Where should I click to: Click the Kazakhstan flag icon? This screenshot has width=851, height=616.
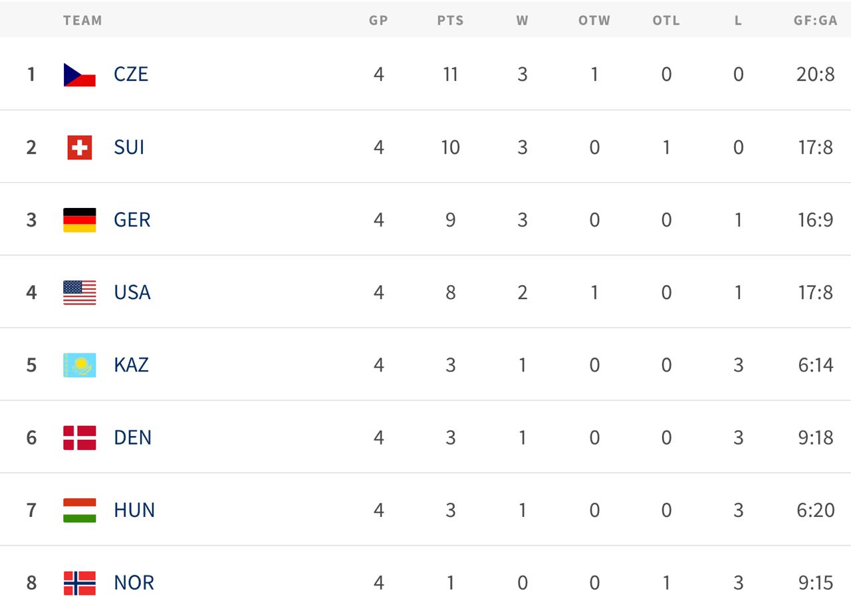tap(80, 365)
